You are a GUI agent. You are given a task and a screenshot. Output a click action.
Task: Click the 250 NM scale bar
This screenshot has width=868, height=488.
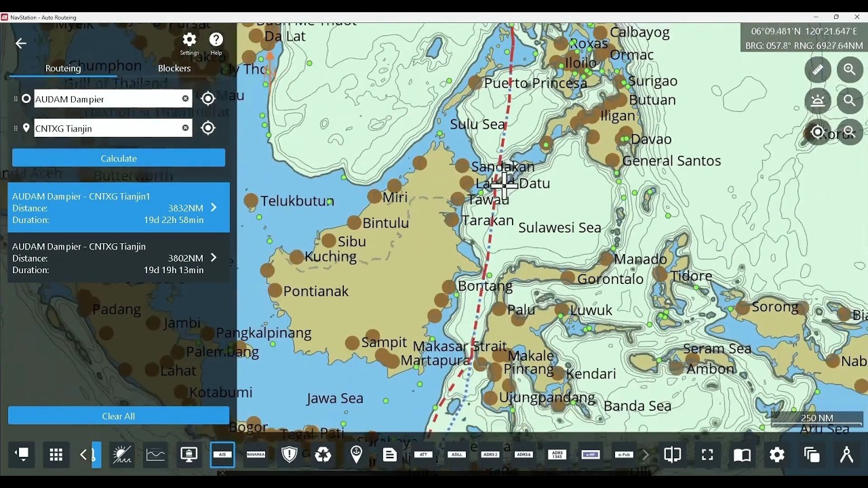click(816, 420)
